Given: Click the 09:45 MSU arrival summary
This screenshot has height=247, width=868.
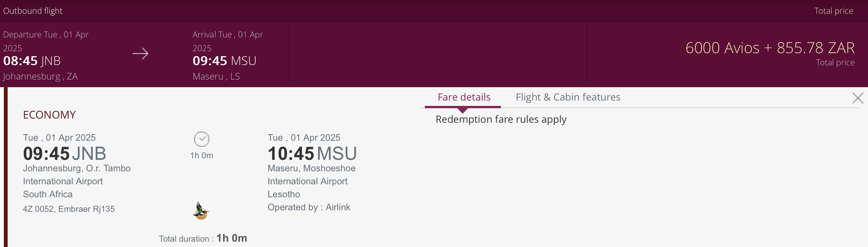Looking at the screenshot, I should pos(224,61).
